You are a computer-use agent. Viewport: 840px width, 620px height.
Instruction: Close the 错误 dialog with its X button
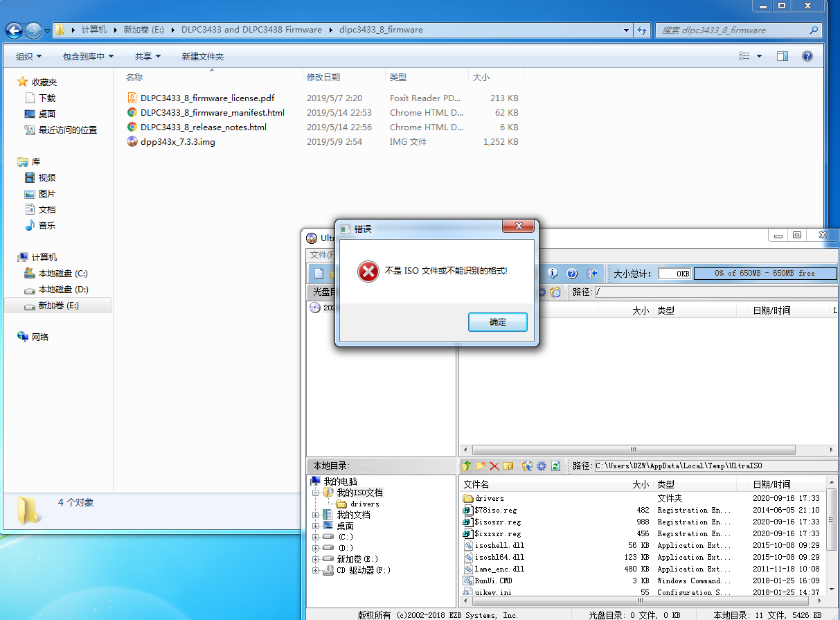pos(519,227)
